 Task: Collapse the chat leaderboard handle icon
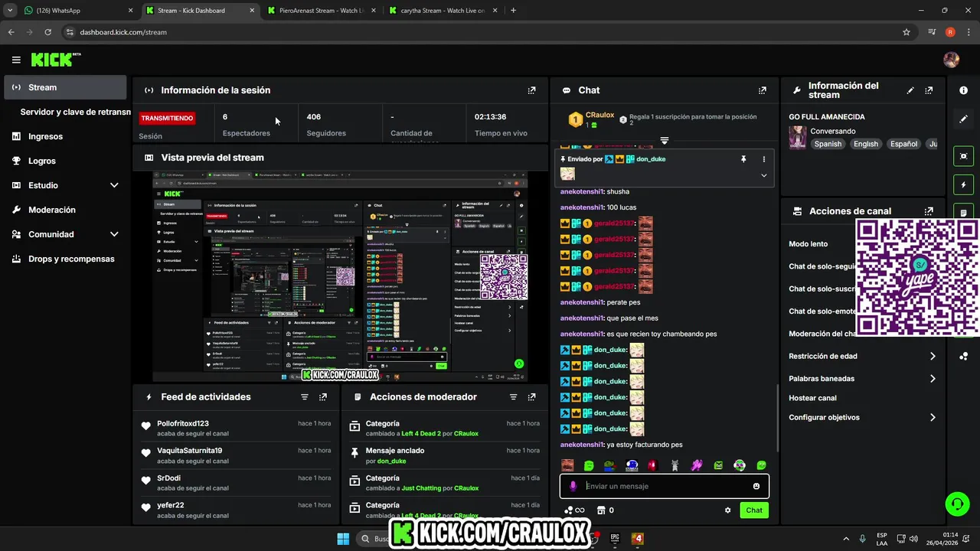pos(665,141)
